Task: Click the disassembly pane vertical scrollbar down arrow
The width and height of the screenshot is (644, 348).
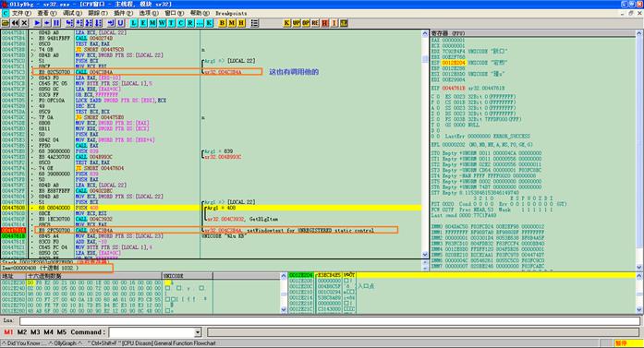Action: click(x=425, y=255)
